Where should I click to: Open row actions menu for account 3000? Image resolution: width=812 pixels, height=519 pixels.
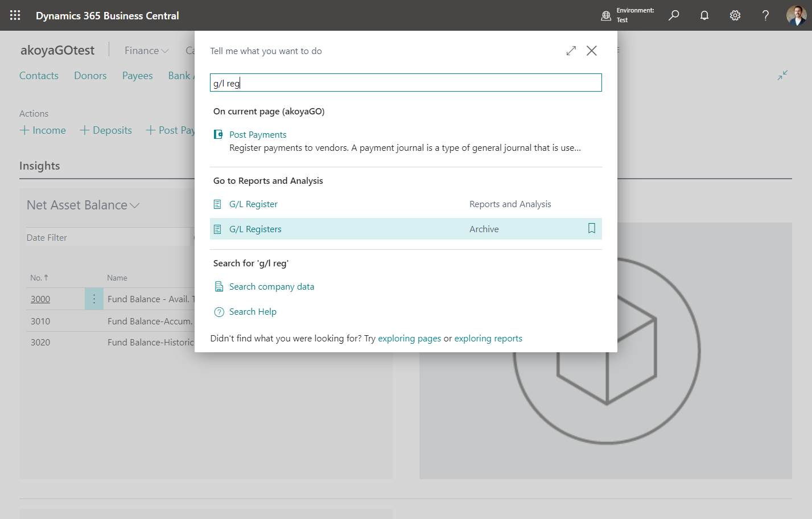coord(94,299)
